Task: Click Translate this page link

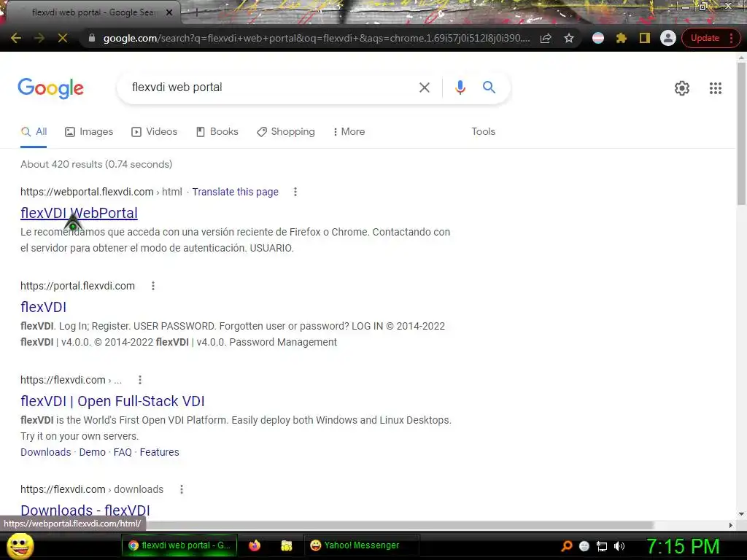Action: coord(236,192)
